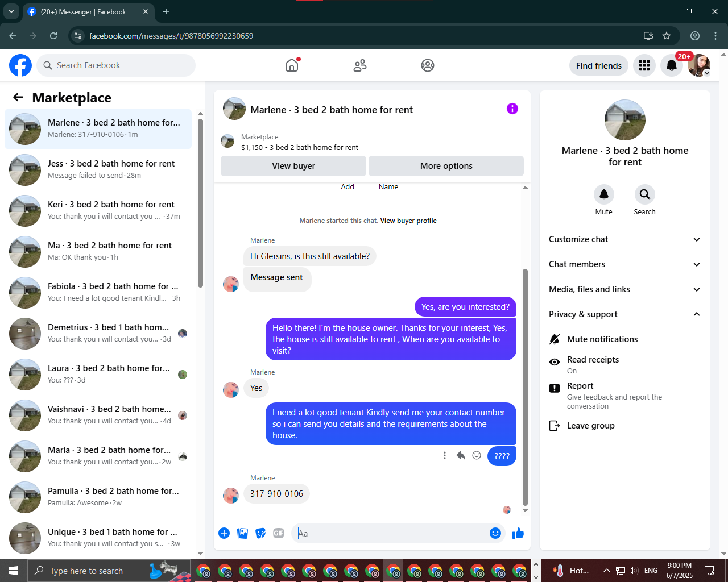Screen dimensions: 728x582
Task: Open a new browser tab
Action: [166, 11]
